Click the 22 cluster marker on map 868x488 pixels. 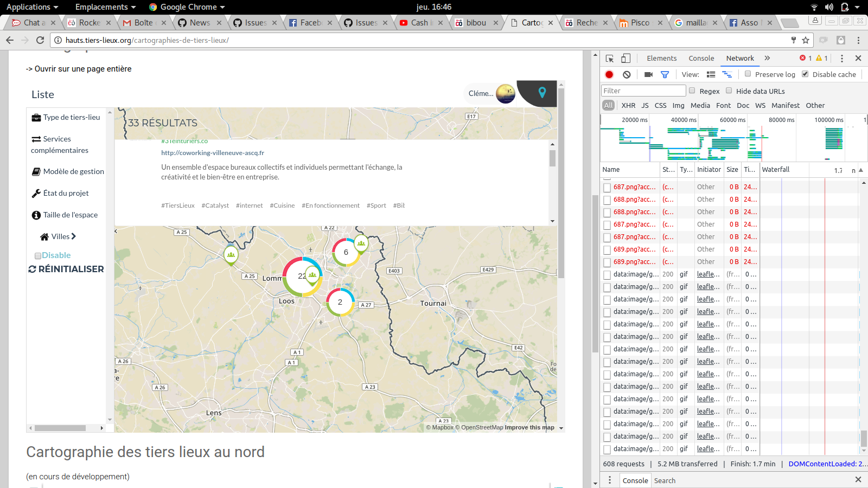(302, 276)
